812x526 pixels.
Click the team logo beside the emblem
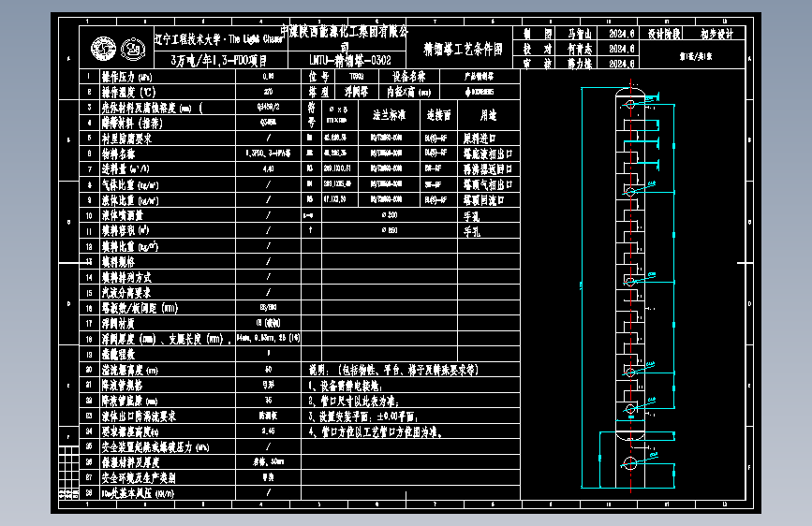point(133,50)
